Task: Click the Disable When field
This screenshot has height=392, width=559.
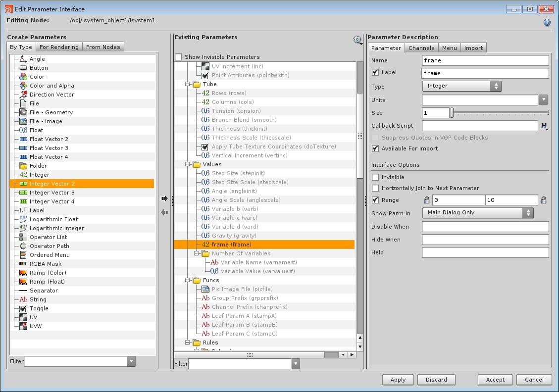Action: click(485, 227)
